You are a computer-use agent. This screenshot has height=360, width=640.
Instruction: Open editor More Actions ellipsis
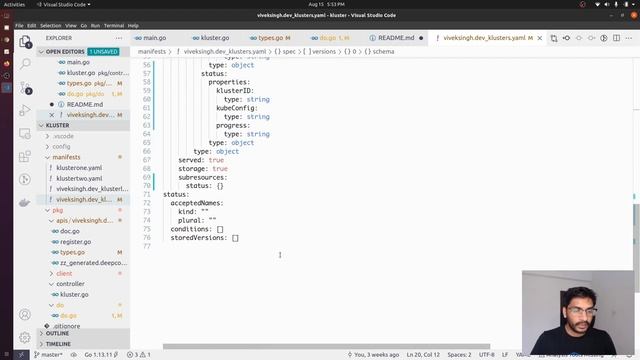coord(629,38)
